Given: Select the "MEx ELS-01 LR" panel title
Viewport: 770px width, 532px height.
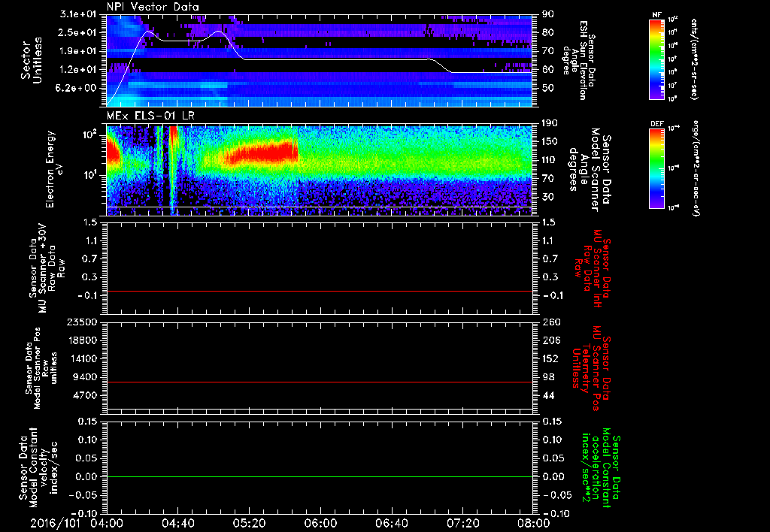Looking at the screenshot, I should point(150,116).
